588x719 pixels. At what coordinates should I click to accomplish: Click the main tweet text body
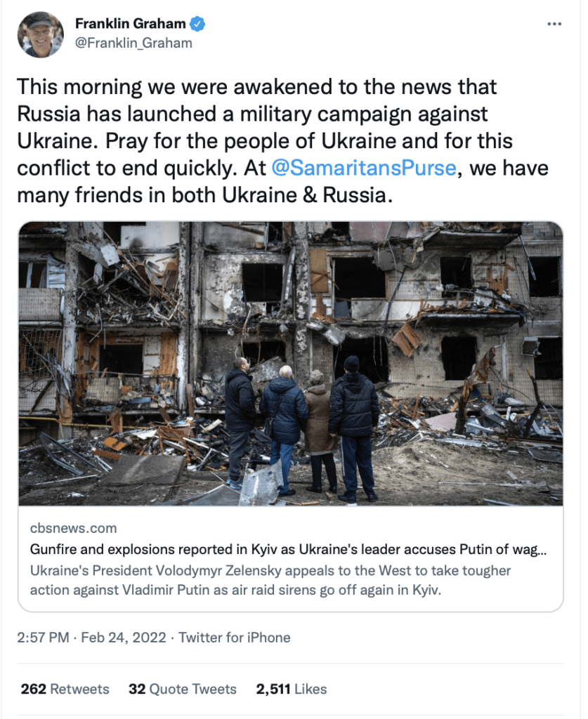[x=282, y=140]
